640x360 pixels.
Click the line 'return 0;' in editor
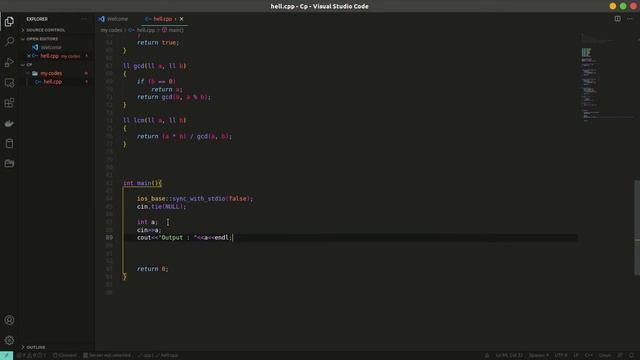pyautogui.click(x=152, y=269)
